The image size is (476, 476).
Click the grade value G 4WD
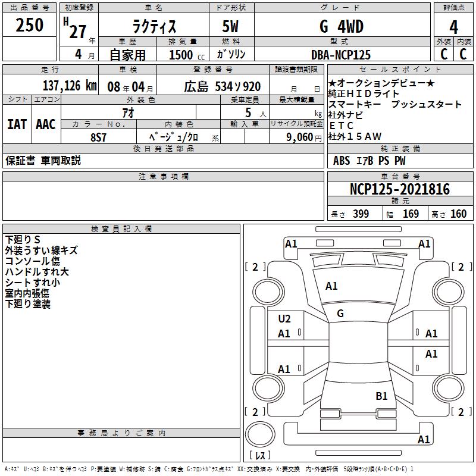tap(342, 26)
